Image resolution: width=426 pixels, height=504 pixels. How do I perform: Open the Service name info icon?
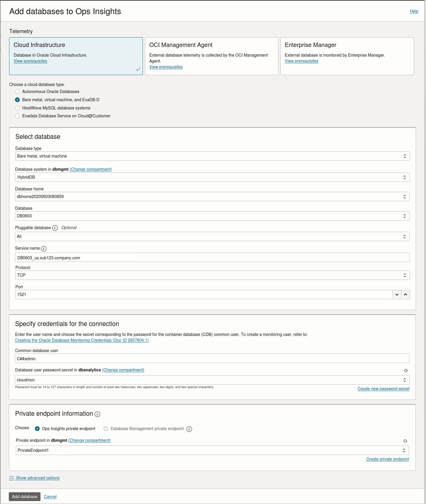tap(44, 249)
